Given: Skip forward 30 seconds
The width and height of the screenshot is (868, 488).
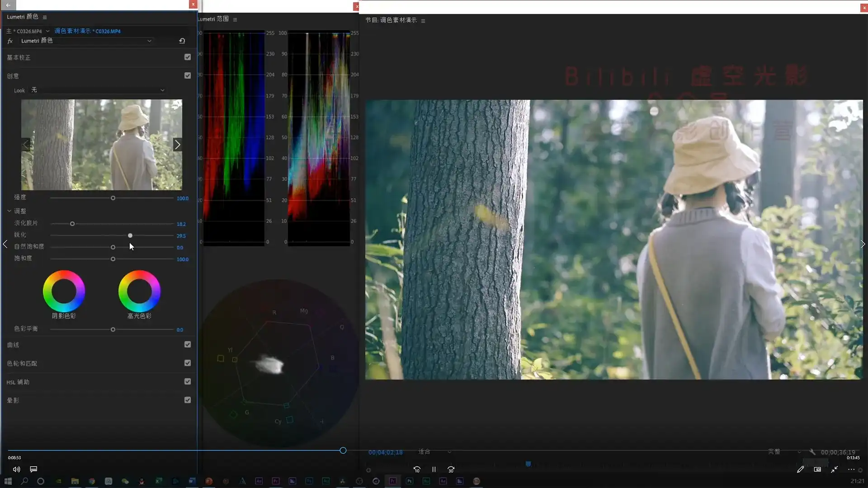Looking at the screenshot, I should [451, 469].
